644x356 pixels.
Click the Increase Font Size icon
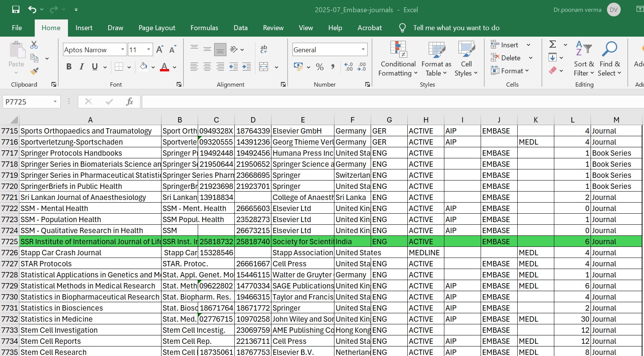point(160,50)
